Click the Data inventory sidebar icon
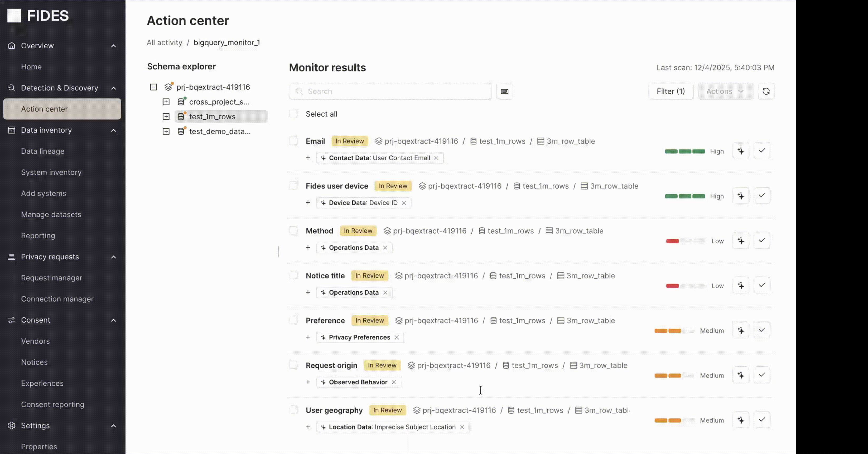 click(x=11, y=130)
